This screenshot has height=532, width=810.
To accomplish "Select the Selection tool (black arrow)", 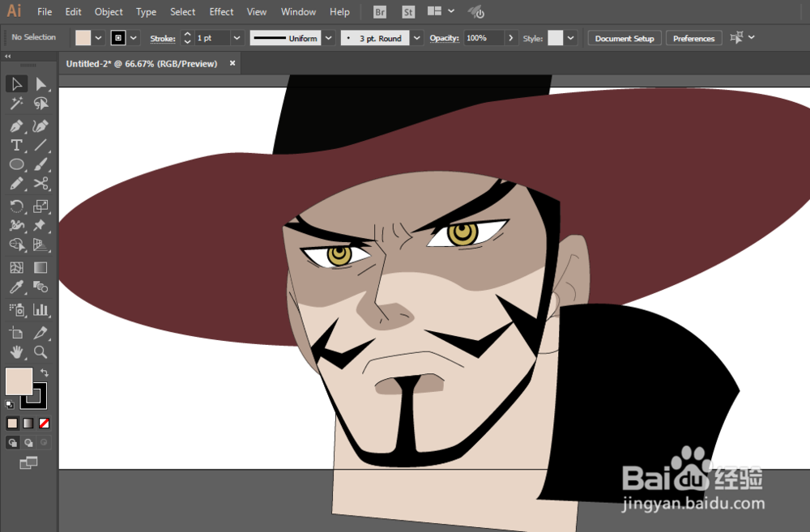I will coord(16,83).
